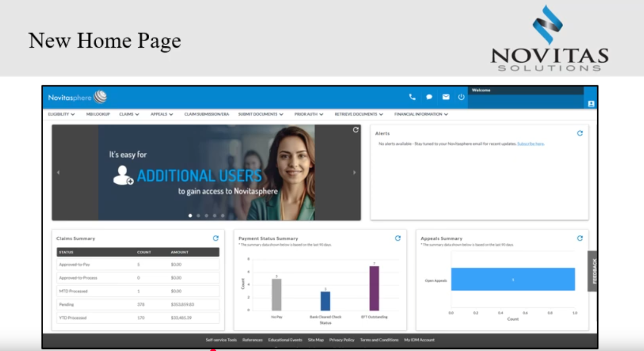
Task: Select Claim Submission/ERA menu item
Action: (206, 114)
